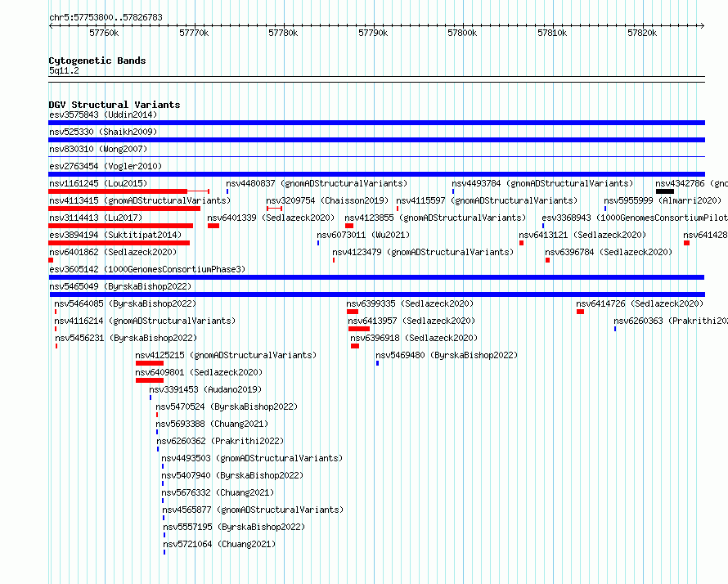This screenshot has width=728, height=584.
Task: Click the esv2763454 (Vogler2010) label
Action: [106, 166]
